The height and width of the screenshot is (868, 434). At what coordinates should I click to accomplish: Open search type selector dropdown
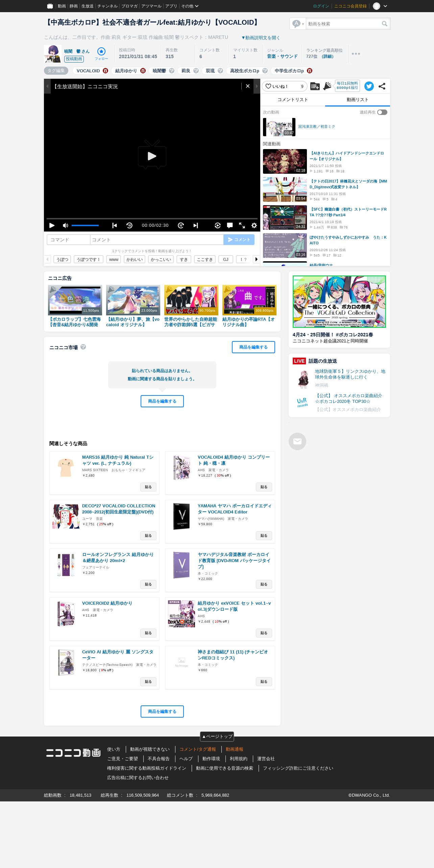298,24
